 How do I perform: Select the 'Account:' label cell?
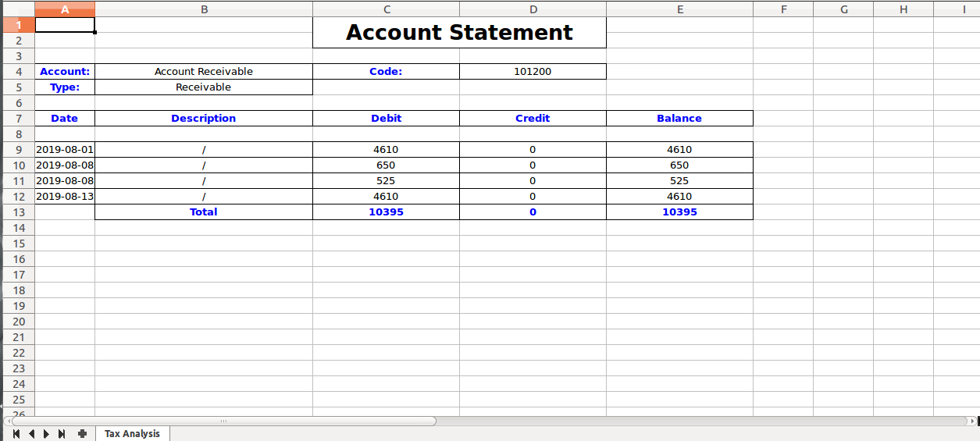coord(65,72)
